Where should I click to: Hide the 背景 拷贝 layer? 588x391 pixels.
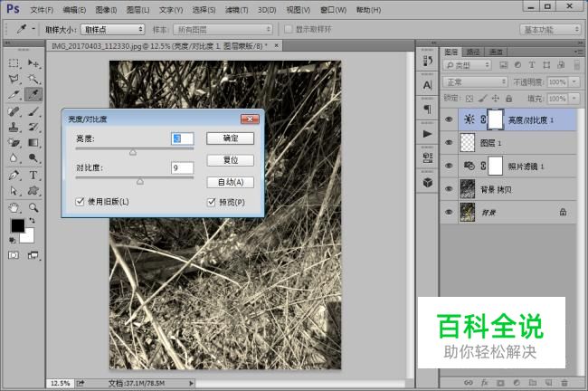pos(449,189)
